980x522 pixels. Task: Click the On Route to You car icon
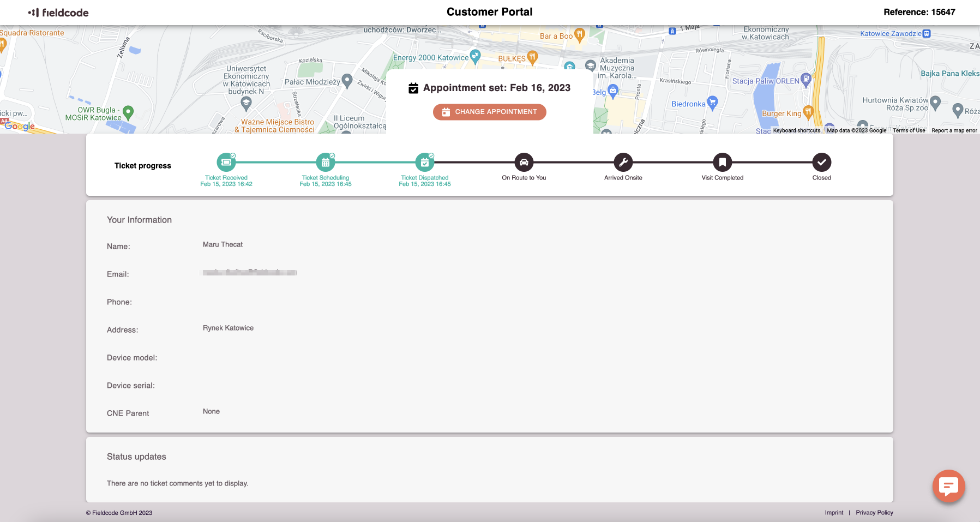tap(524, 163)
